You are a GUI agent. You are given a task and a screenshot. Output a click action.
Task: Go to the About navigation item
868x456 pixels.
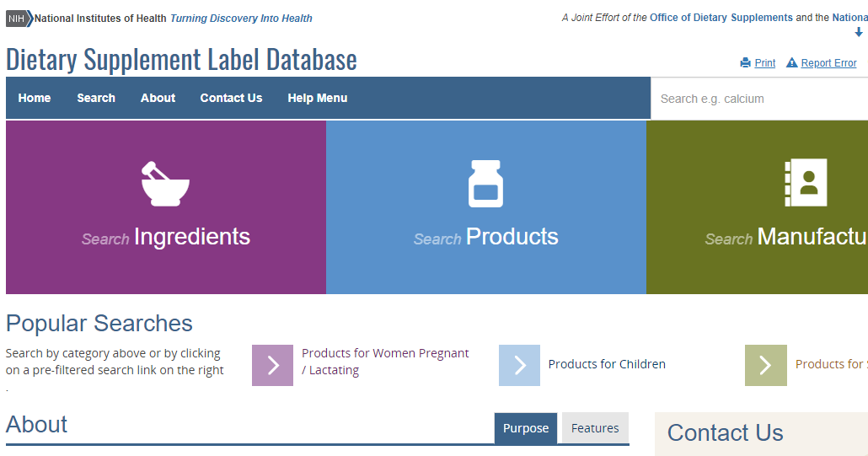point(158,98)
